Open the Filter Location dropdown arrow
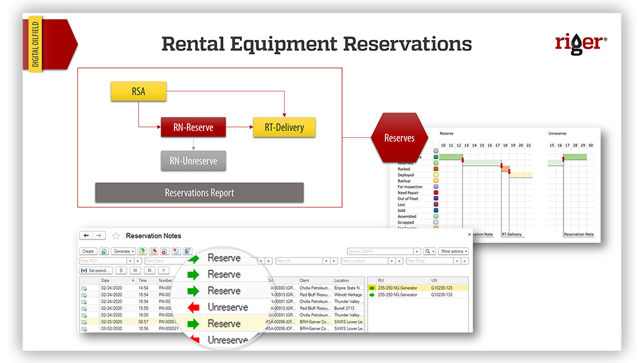This screenshot has width=644, height=363. tap(391, 261)
